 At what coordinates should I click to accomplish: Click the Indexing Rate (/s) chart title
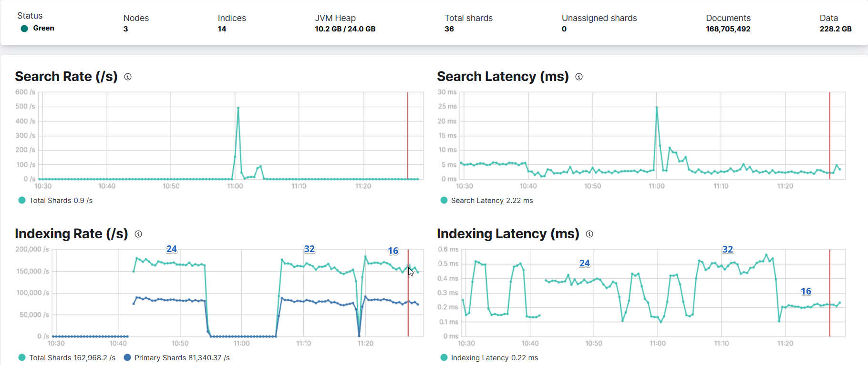click(72, 234)
